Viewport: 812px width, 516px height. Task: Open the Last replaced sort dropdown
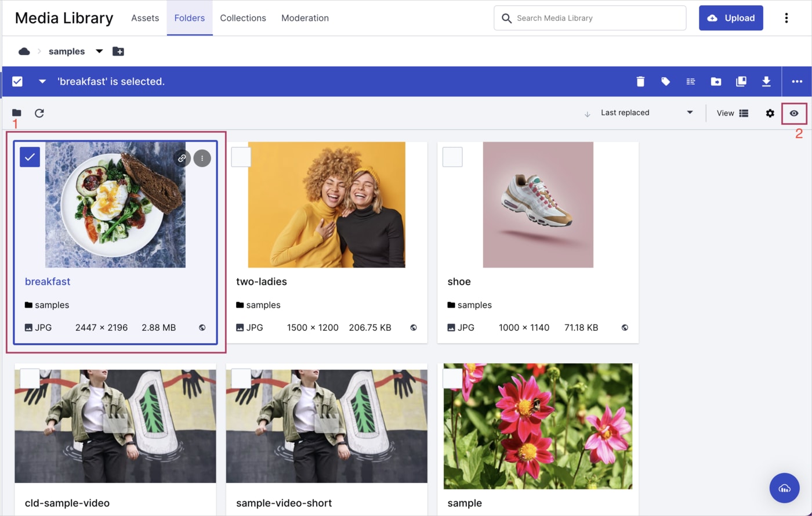coord(647,113)
